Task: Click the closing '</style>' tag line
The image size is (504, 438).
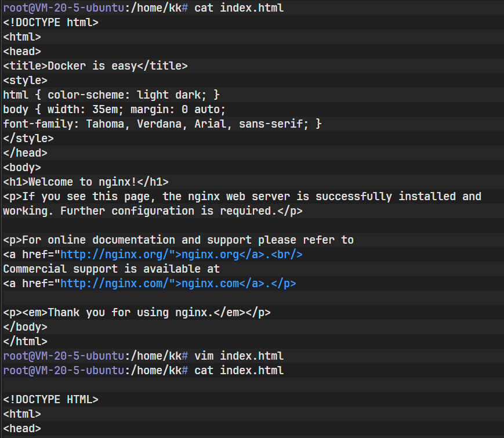Action: click(x=28, y=138)
